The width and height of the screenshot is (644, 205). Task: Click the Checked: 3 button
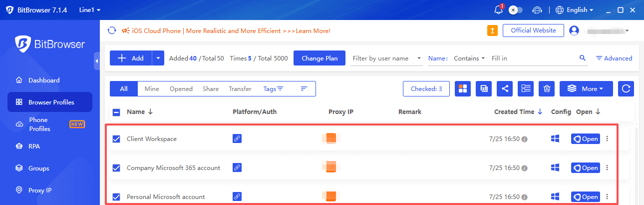pyautogui.click(x=426, y=89)
